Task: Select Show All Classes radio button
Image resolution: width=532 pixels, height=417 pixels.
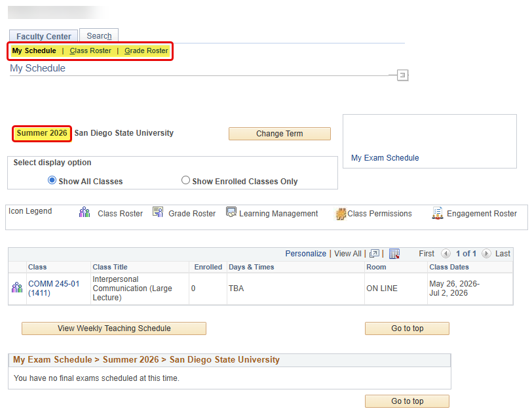Action: coord(52,180)
